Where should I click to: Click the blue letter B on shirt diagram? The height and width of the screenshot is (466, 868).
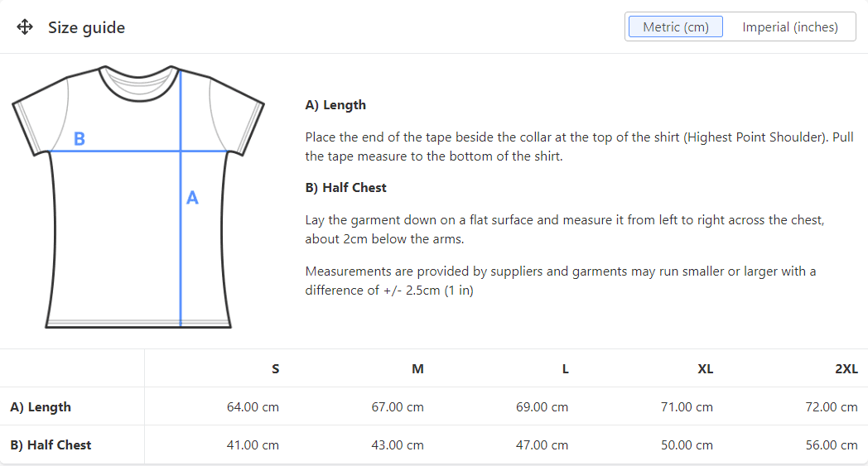click(80, 139)
